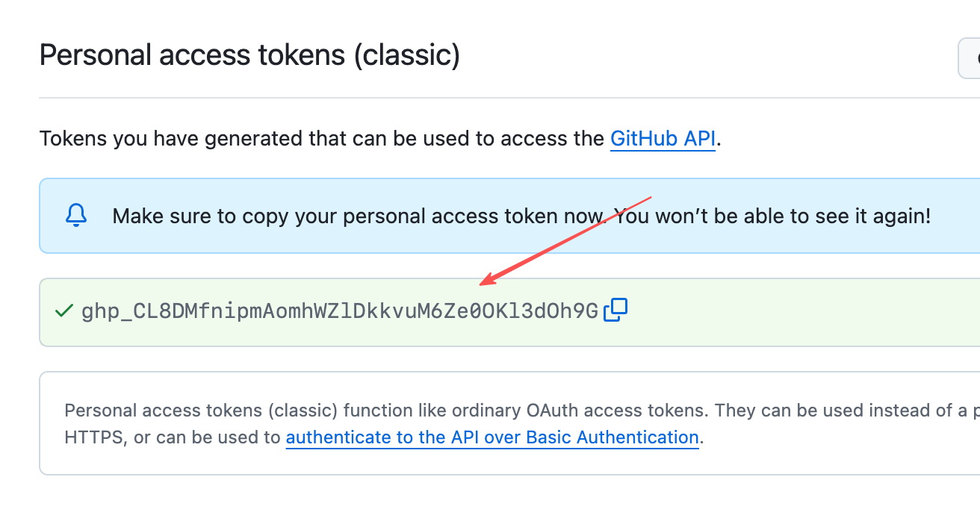Click the red arrow annotation head

(486, 281)
